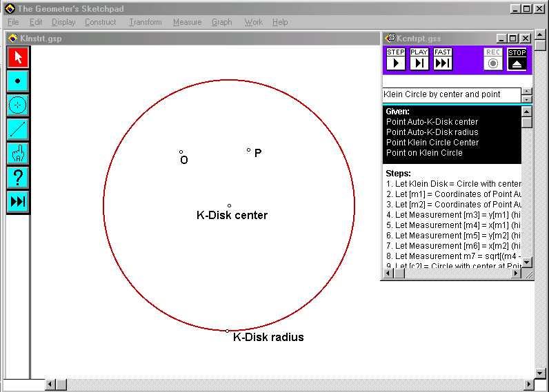
Task: Select the Straightedge line tool
Action: point(18,129)
